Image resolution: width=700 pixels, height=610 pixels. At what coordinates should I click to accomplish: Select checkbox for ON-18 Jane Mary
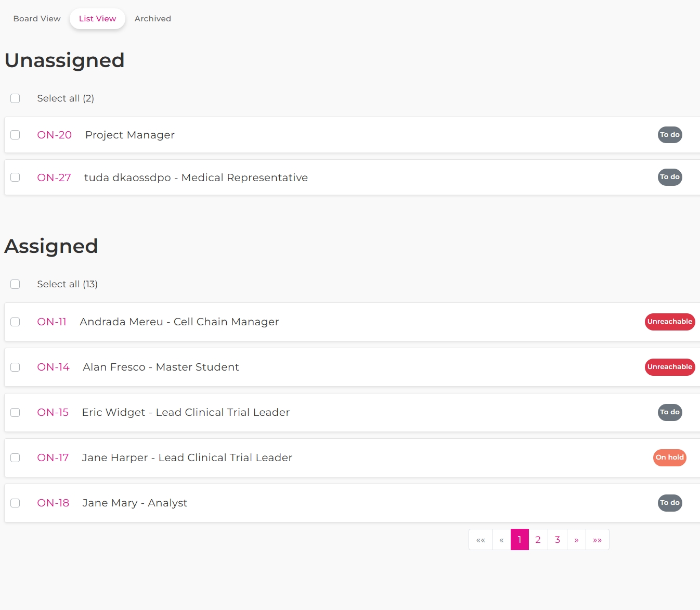pyautogui.click(x=15, y=503)
